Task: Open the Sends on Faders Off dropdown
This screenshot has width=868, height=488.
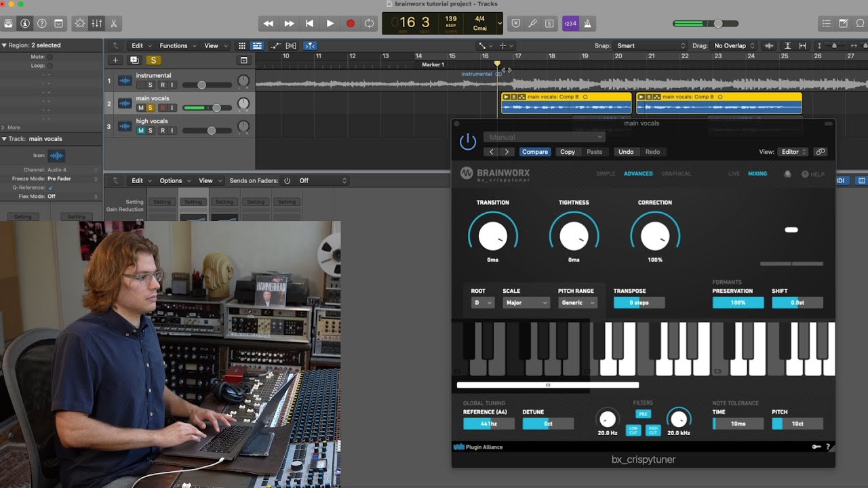Action: [x=323, y=180]
